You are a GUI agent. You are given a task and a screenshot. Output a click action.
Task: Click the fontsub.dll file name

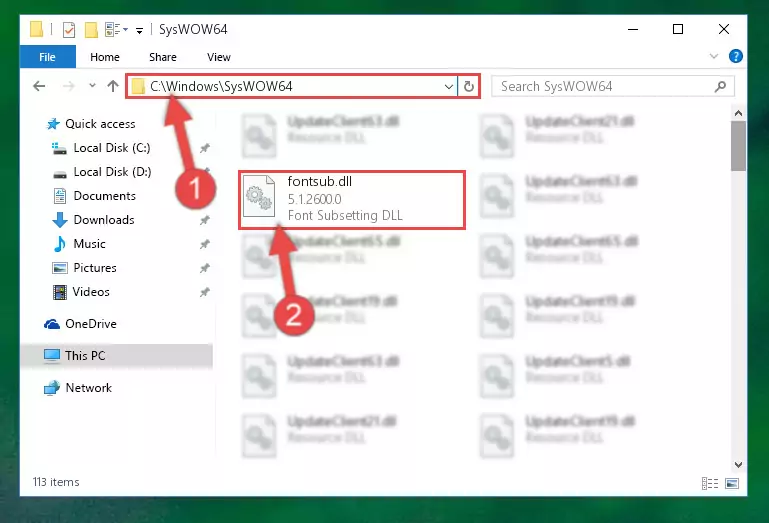point(320,182)
